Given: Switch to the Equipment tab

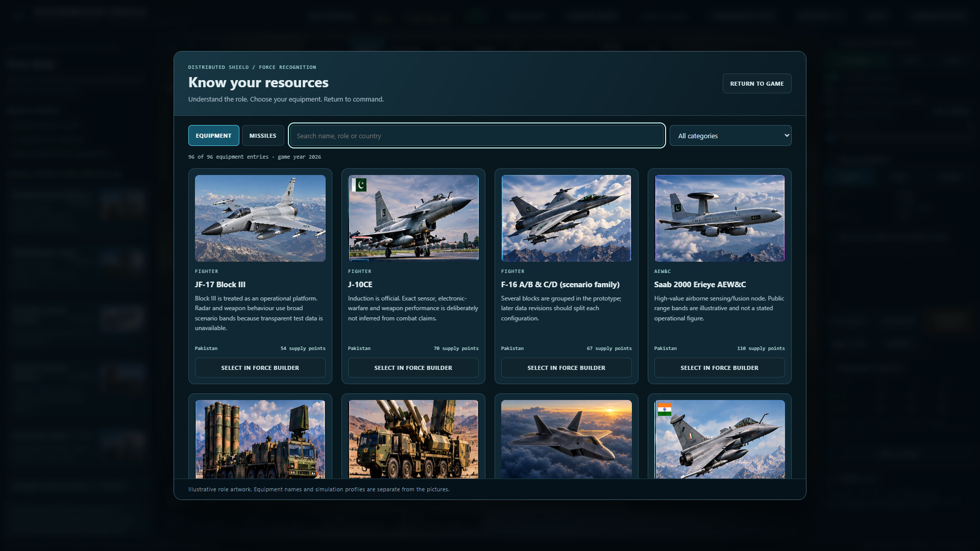Looking at the screenshot, I should (x=213, y=136).
